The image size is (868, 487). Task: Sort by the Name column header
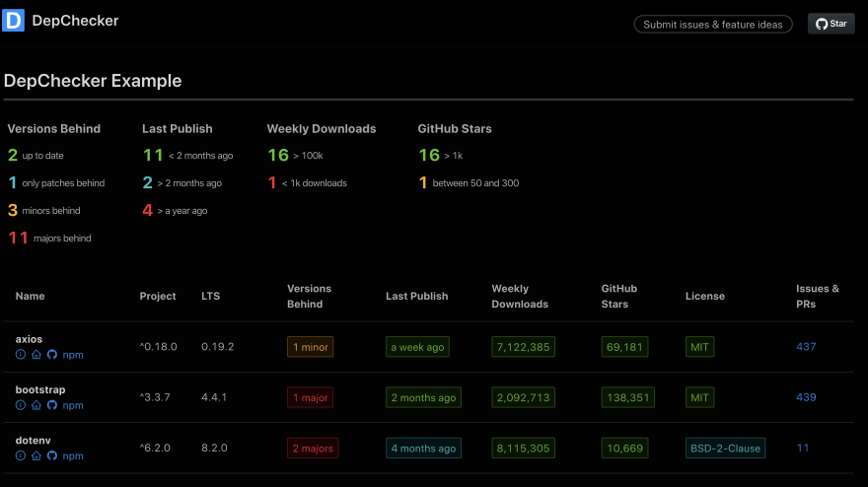click(30, 296)
